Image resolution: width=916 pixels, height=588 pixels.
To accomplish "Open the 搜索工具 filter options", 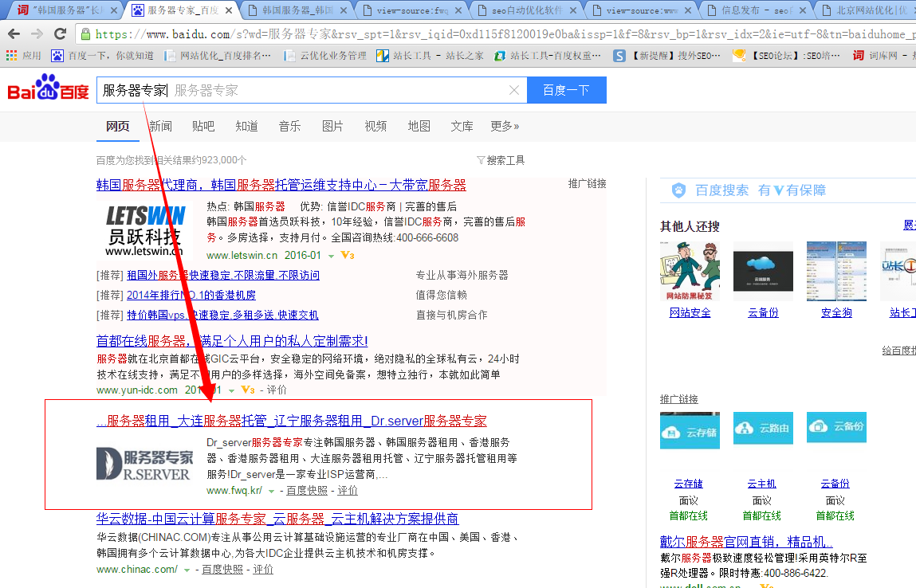I will (x=501, y=160).
